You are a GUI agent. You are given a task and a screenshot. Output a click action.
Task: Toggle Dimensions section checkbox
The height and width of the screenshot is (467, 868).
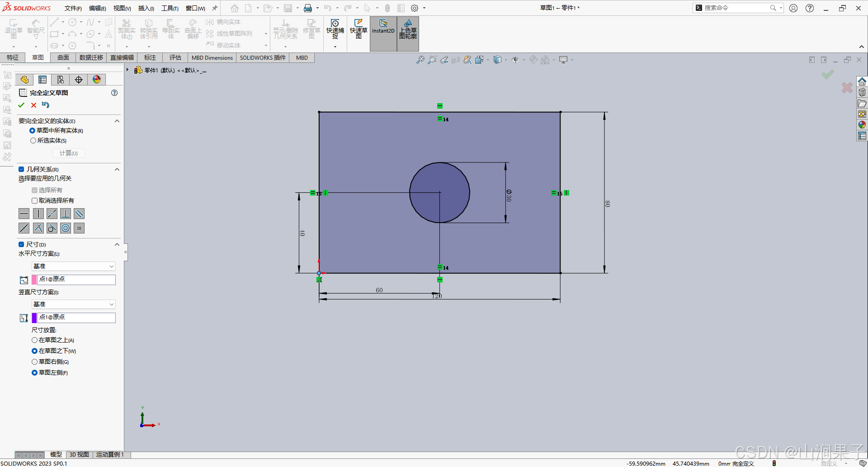(x=21, y=244)
